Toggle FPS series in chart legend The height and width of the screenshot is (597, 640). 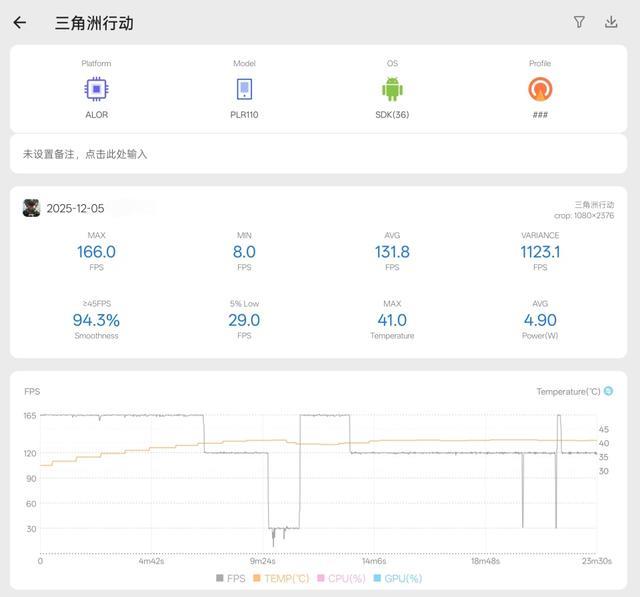(230, 578)
